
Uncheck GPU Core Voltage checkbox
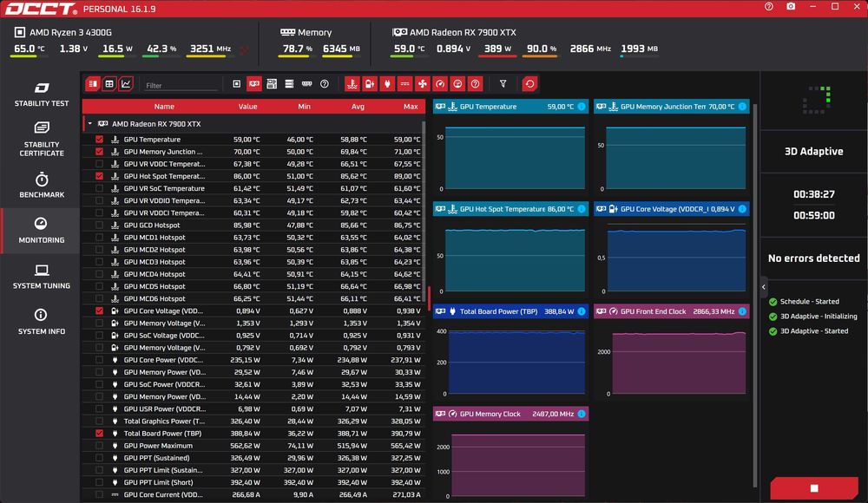[99, 311]
